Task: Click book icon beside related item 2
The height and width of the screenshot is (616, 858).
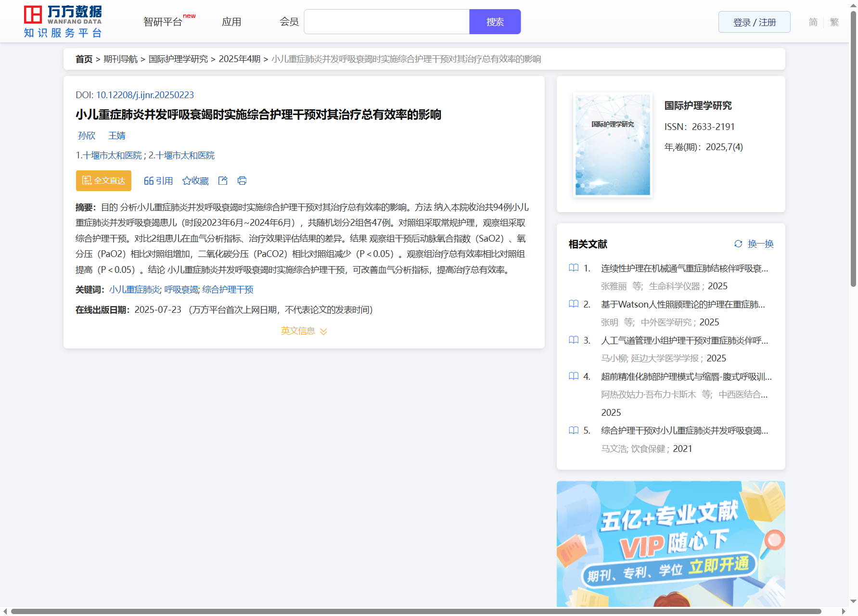Action: click(574, 304)
